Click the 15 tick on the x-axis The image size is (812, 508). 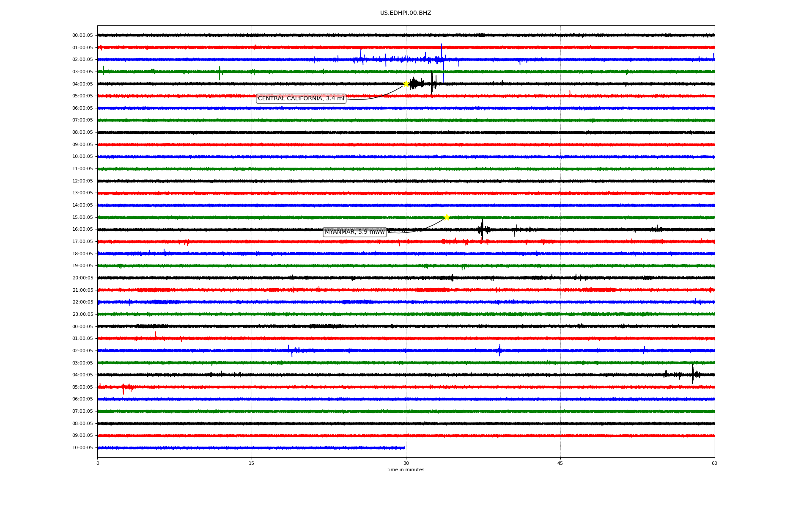point(252,463)
